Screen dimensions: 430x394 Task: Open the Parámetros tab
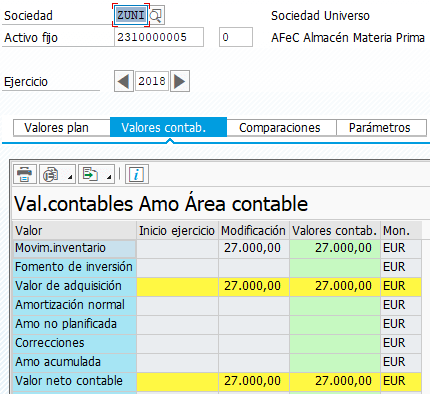pyautogui.click(x=381, y=128)
